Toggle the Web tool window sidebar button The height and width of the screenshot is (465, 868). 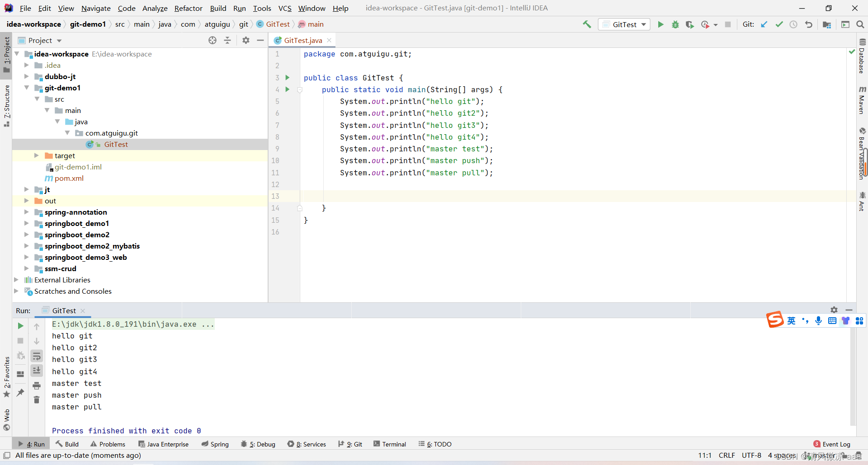coord(6,420)
